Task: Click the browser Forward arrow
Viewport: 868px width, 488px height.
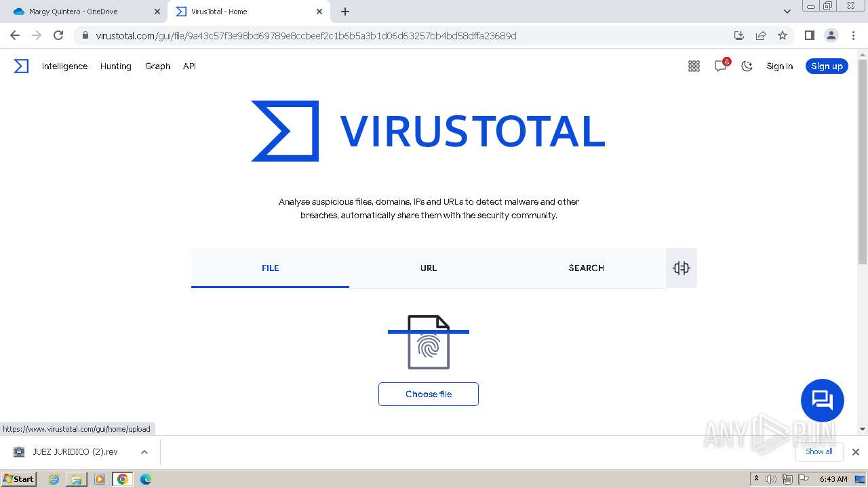Action: 37,35
